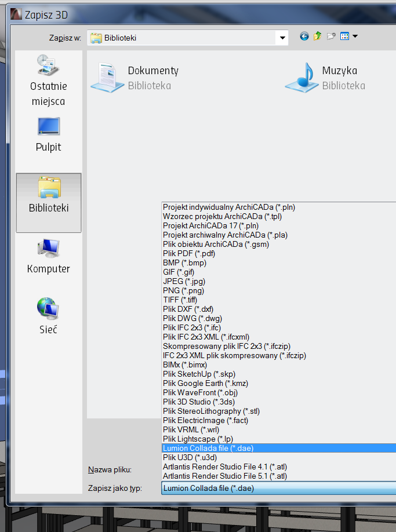The height and width of the screenshot is (532, 396).
Task: Select Biblioteki in the places bar
Action: (49, 203)
